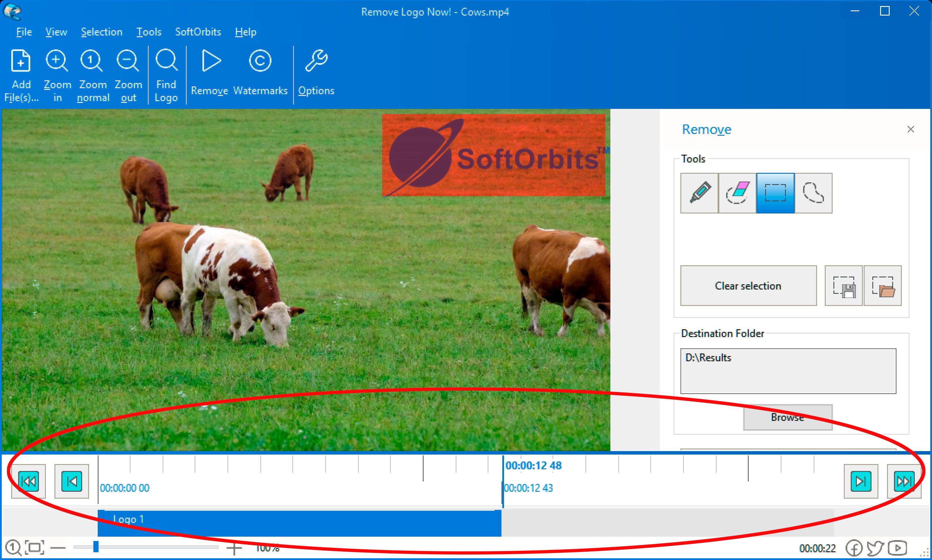Click the Browse button

pos(787,417)
